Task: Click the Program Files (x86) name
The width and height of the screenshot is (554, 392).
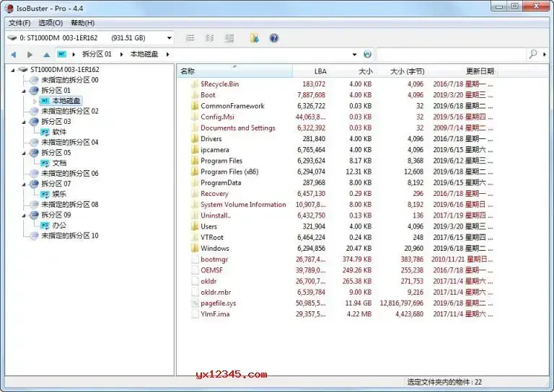Action: coord(229,171)
